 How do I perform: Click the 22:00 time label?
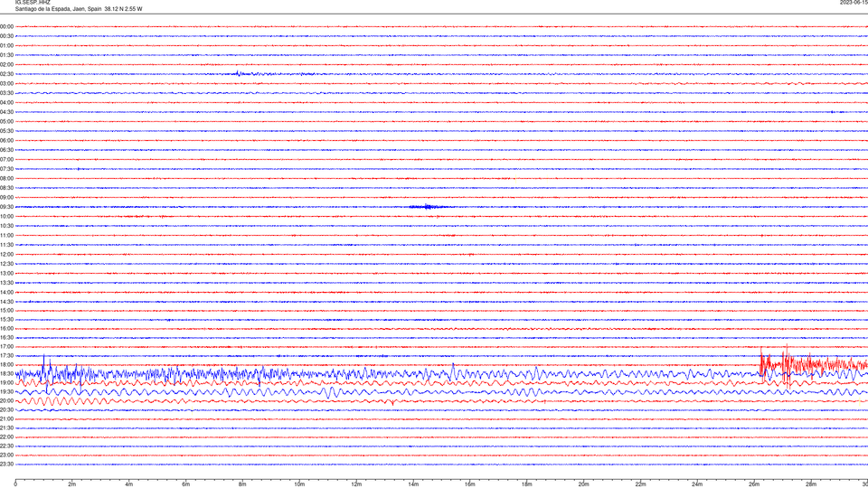pos(6,437)
